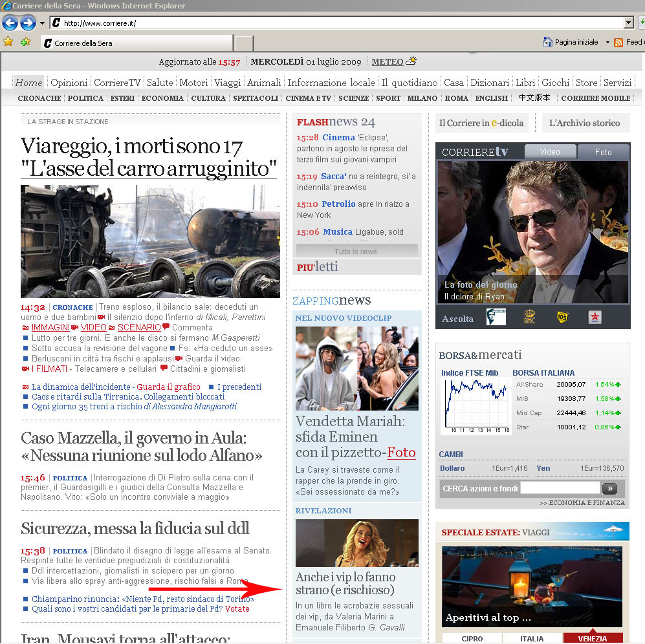Go to the Dizionari section
This screenshot has width=645, height=644.
(x=490, y=83)
